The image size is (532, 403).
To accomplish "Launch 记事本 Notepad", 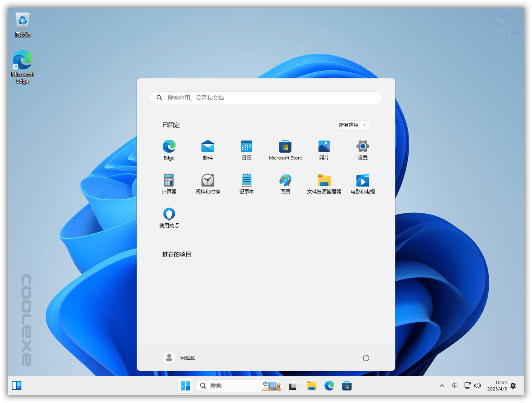I will coord(246,183).
